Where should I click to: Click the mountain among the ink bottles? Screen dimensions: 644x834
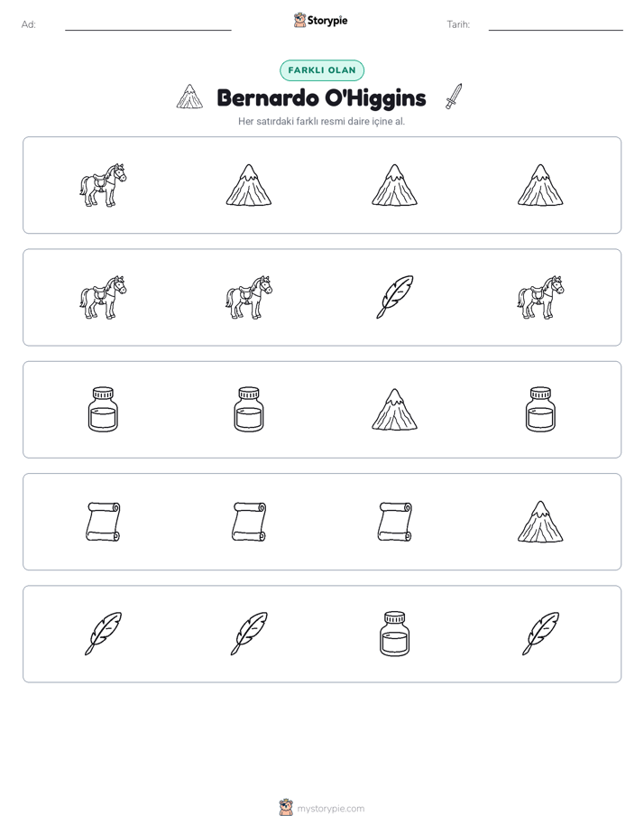pyautogui.click(x=395, y=410)
